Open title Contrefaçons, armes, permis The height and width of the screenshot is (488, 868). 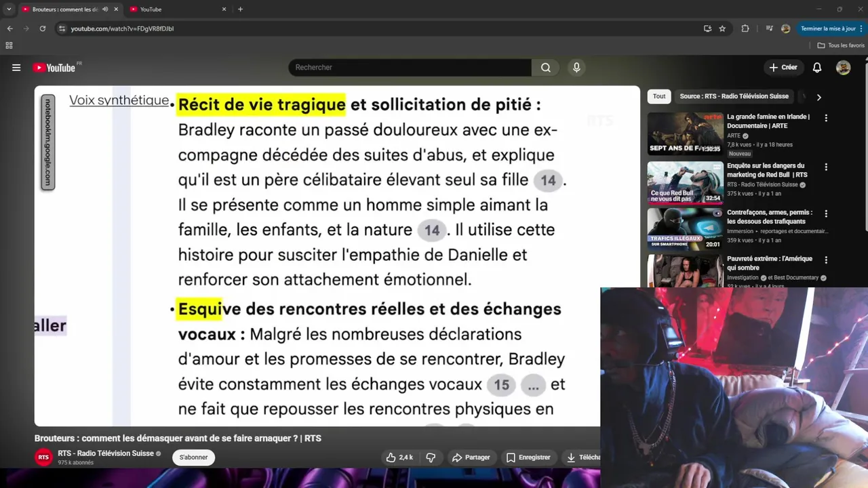click(x=770, y=217)
